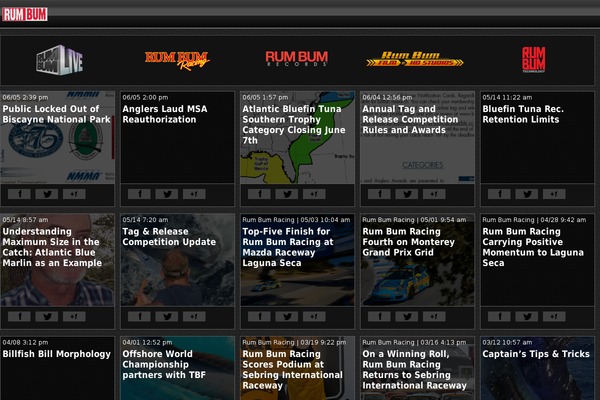Share Fourth on Monterey Grand Prix Grid on Facebook
Viewport: 600px width, 400px height.
click(379, 317)
